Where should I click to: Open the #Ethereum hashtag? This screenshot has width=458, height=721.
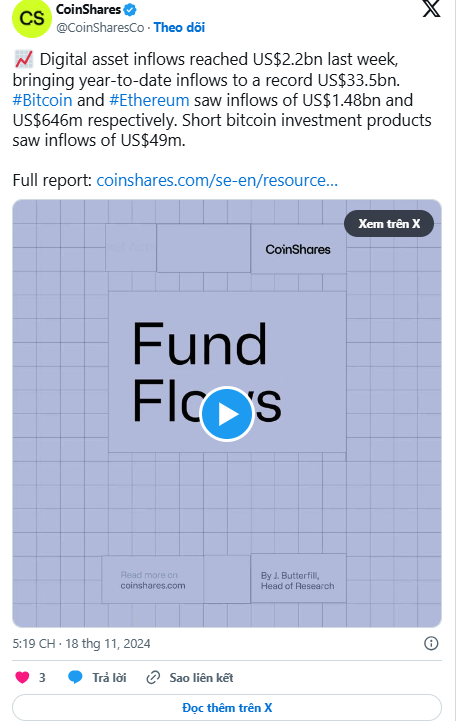(149, 100)
